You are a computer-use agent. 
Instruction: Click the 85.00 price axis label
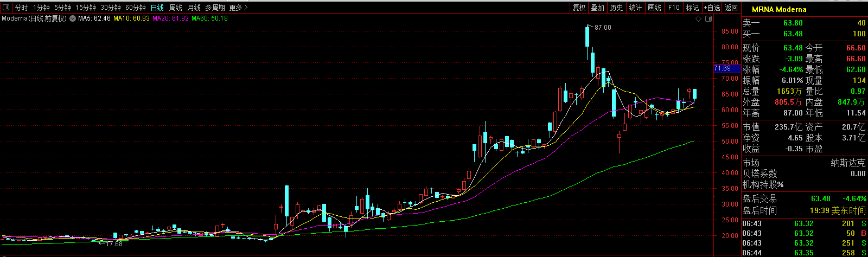point(730,31)
